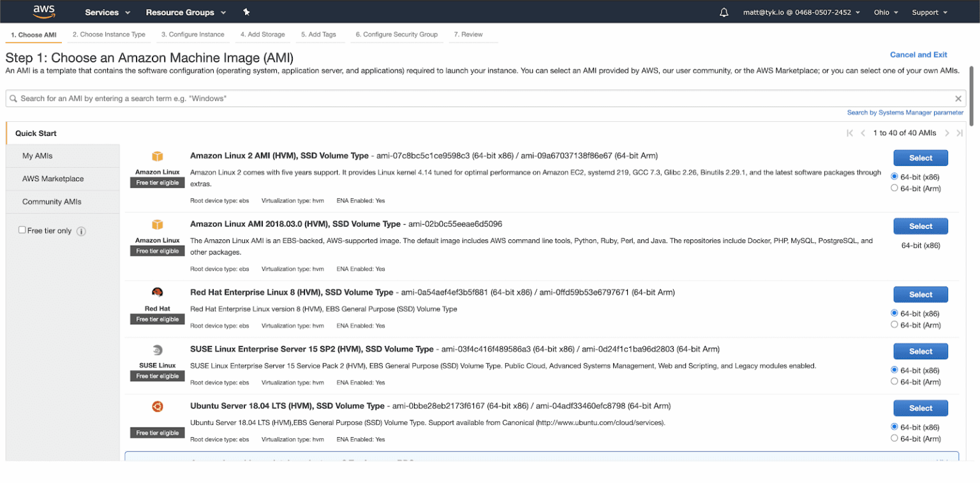The height and width of the screenshot is (483, 980).
Task: Select the SUSE Linux Enterprise Server 15 button
Action: [921, 351]
